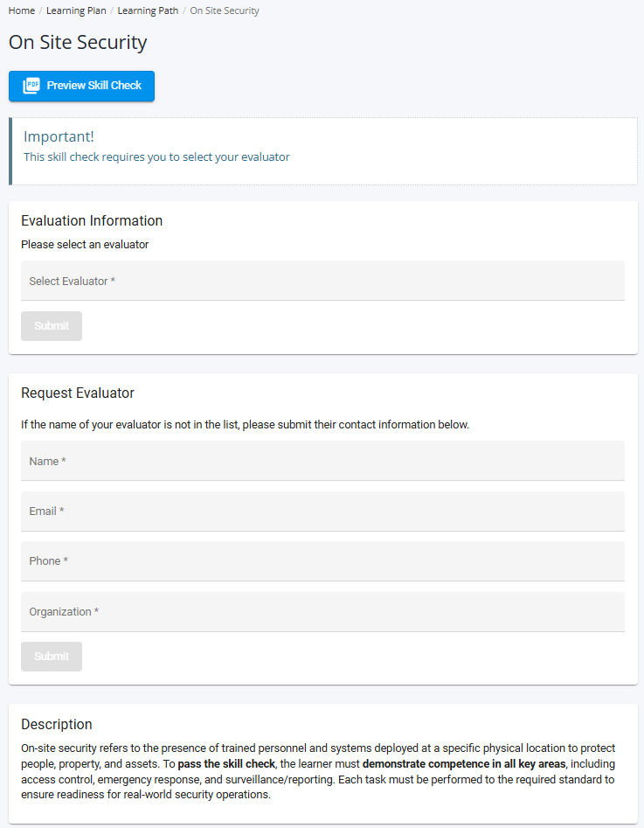644x828 pixels.
Task: Click the Important! notice heading
Action: coord(59,136)
